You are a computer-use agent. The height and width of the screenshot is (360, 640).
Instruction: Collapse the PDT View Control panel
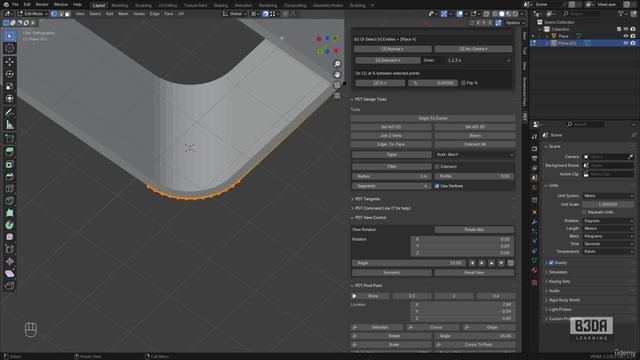click(x=370, y=218)
